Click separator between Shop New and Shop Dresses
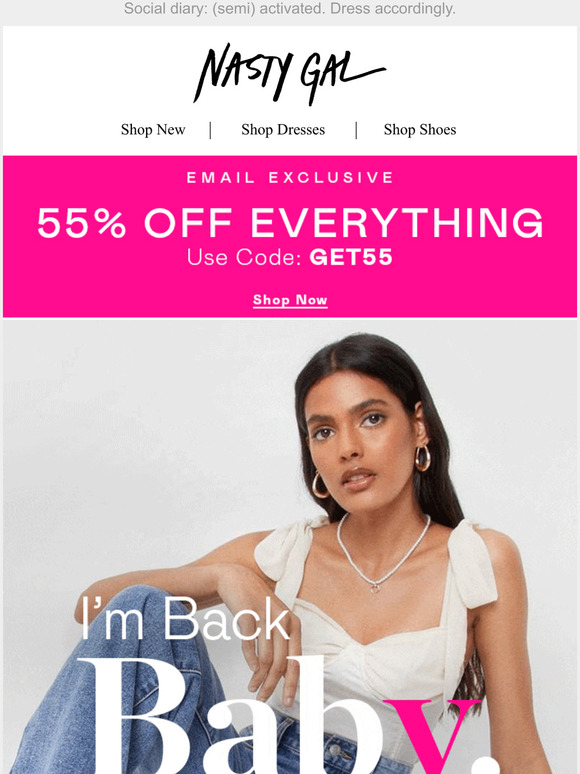Image resolution: width=580 pixels, height=774 pixels. coord(211,130)
